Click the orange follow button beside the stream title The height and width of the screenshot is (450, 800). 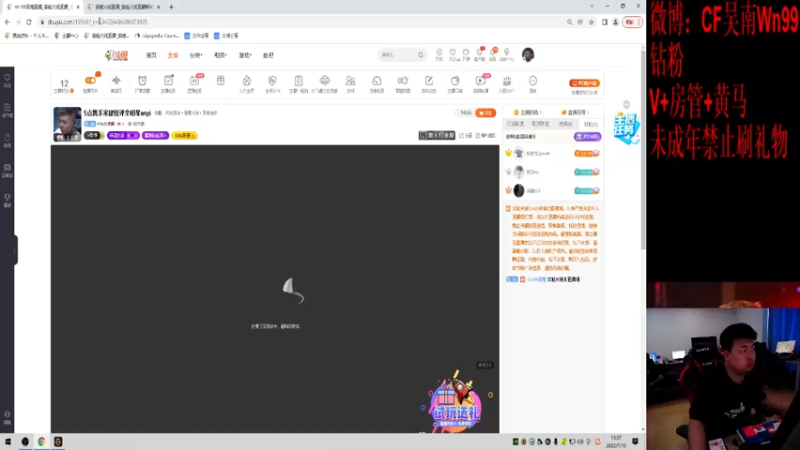(485, 113)
